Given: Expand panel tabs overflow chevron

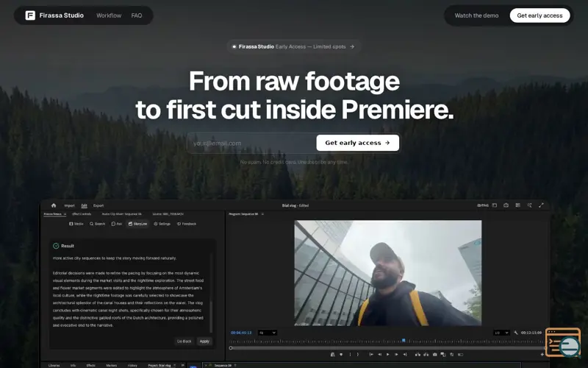Looking at the screenshot, I should (182, 365).
